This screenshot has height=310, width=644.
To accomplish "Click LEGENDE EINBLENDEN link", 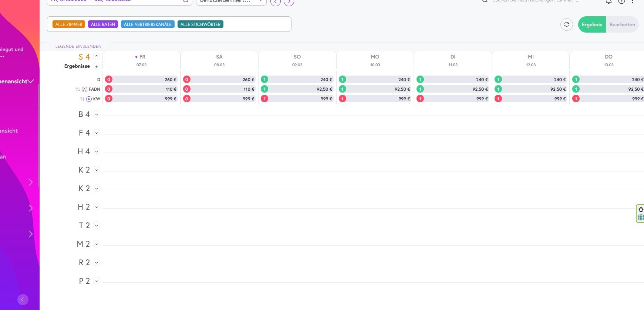I will tap(78, 46).
